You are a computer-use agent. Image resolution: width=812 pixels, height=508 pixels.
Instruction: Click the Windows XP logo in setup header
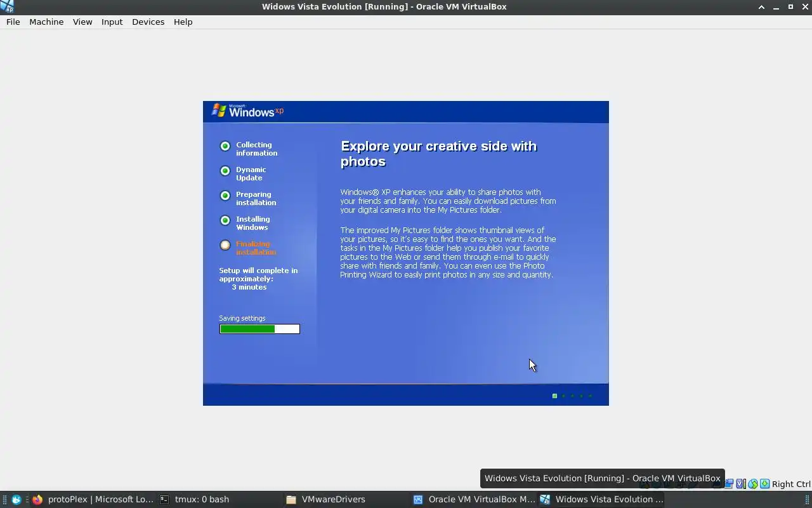coord(247,111)
